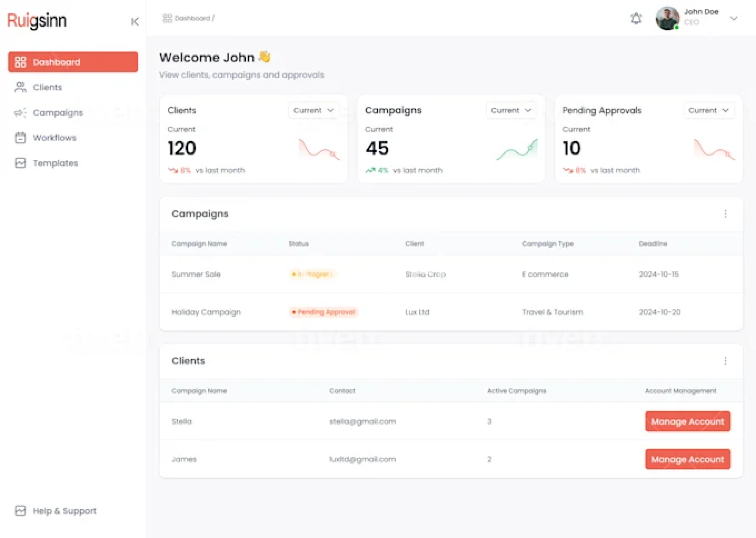Image resolution: width=756 pixels, height=538 pixels.
Task: Click the Help & Support icon
Action: [20, 511]
